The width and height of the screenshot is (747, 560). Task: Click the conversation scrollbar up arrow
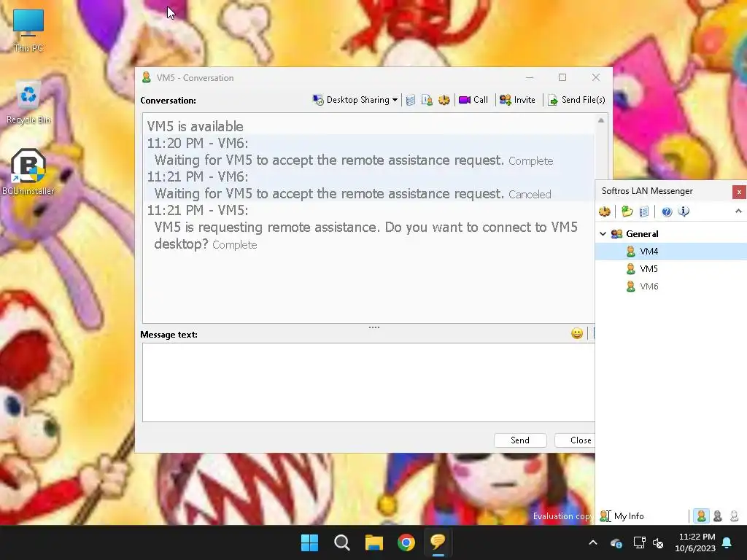(x=601, y=120)
